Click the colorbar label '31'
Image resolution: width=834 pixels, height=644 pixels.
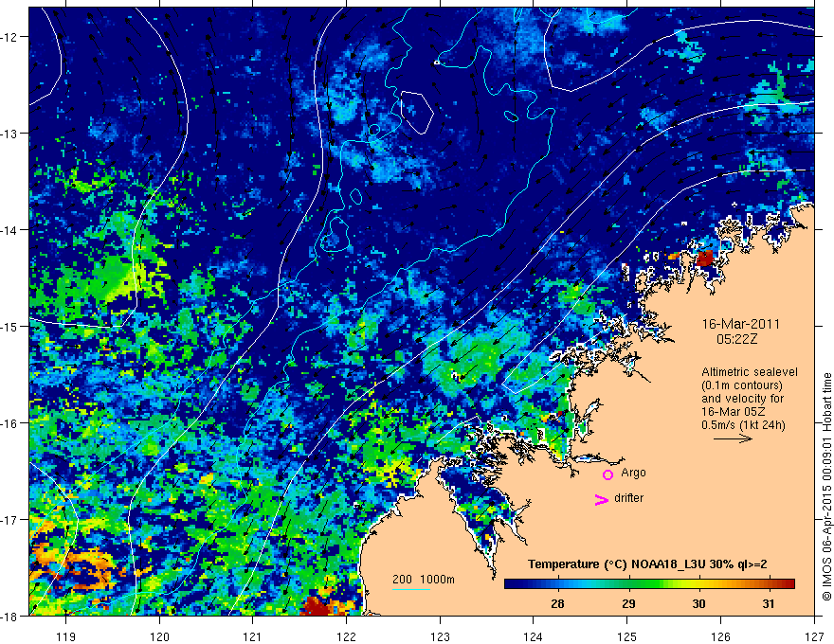point(768,603)
